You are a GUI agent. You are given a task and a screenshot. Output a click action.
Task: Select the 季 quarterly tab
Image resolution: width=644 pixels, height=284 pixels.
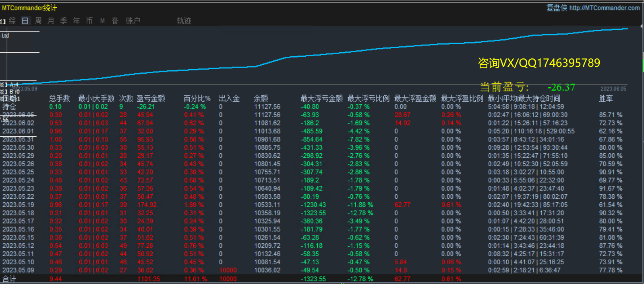[64, 21]
